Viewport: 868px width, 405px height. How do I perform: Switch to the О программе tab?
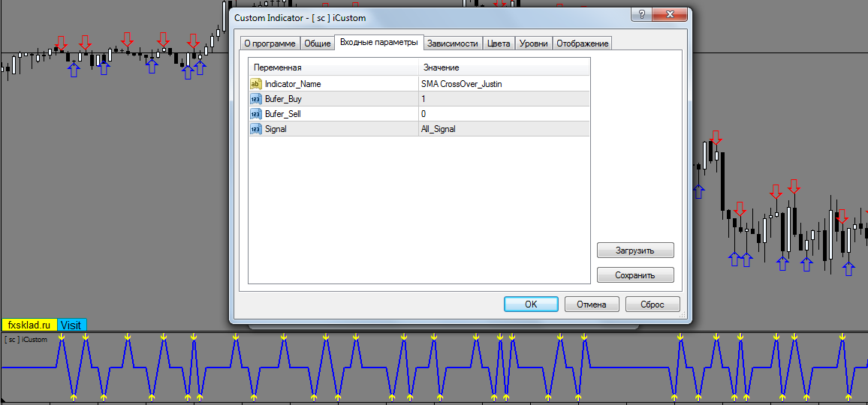[x=270, y=43]
